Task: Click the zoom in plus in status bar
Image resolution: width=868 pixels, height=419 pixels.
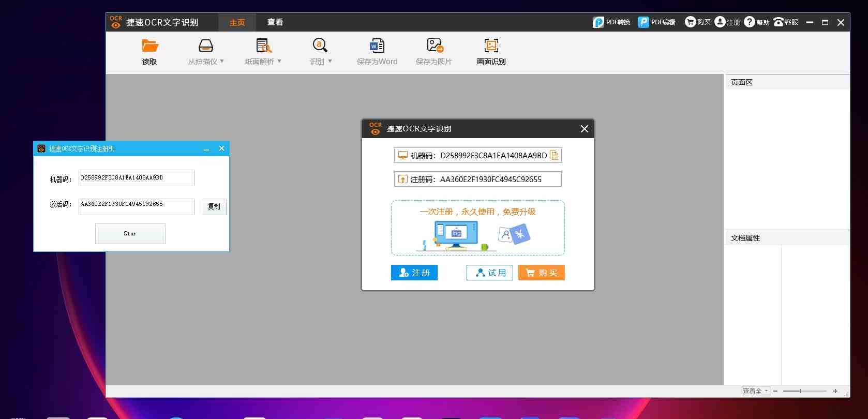Action: click(x=835, y=391)
